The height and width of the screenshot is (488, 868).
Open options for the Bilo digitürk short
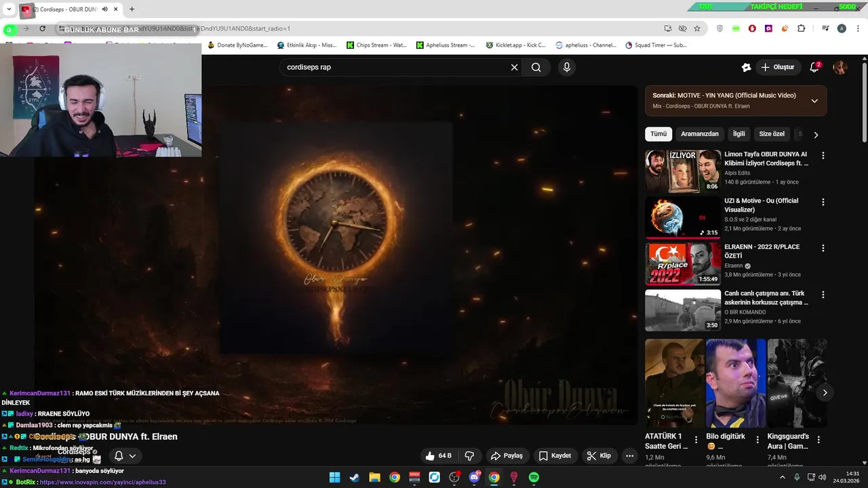tap(757, 440)
